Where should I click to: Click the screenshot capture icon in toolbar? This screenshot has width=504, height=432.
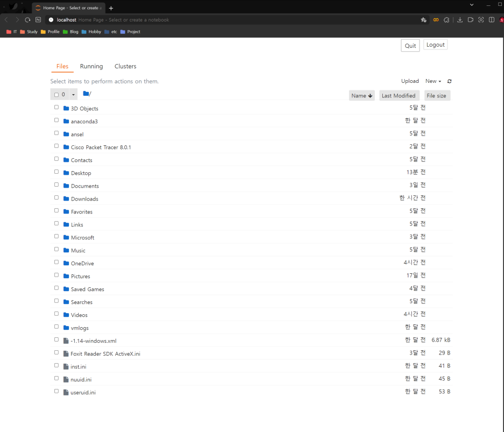(481, 20)
